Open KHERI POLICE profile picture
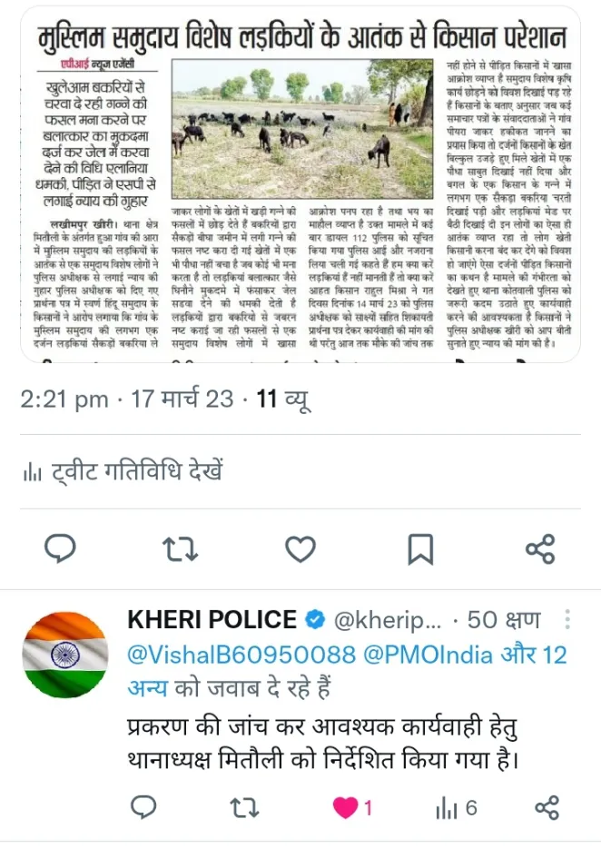Viewport: 601px width, 868px height. (x=65, y=655)
